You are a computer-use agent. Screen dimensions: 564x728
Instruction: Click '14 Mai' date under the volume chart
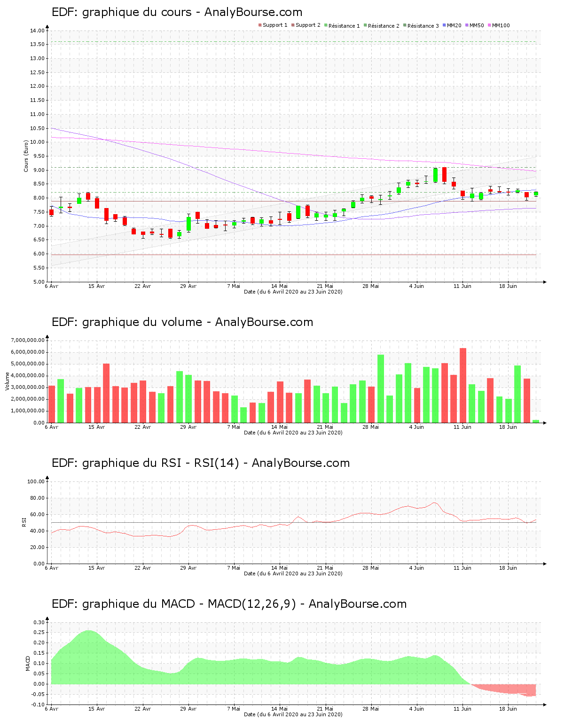(x=280, y=427)
